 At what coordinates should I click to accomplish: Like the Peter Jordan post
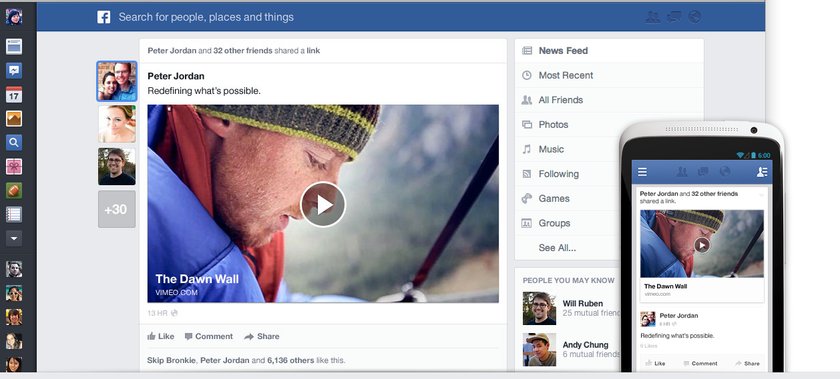pos(161,336)
